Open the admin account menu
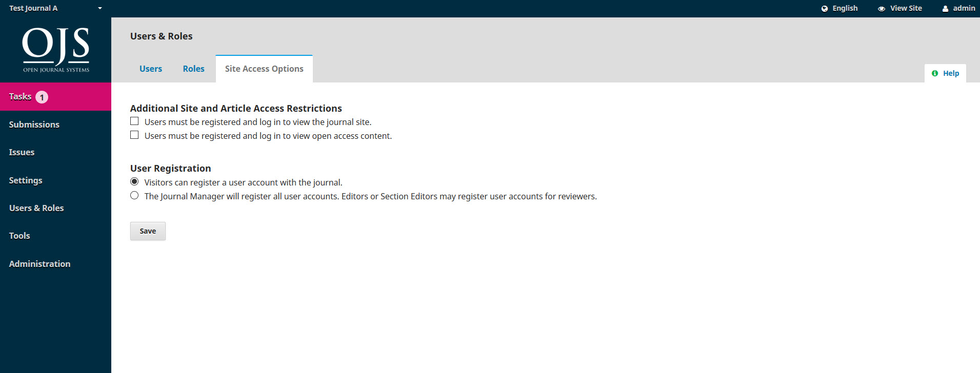This screenshot has width=980, height=373. coord(963,8)
